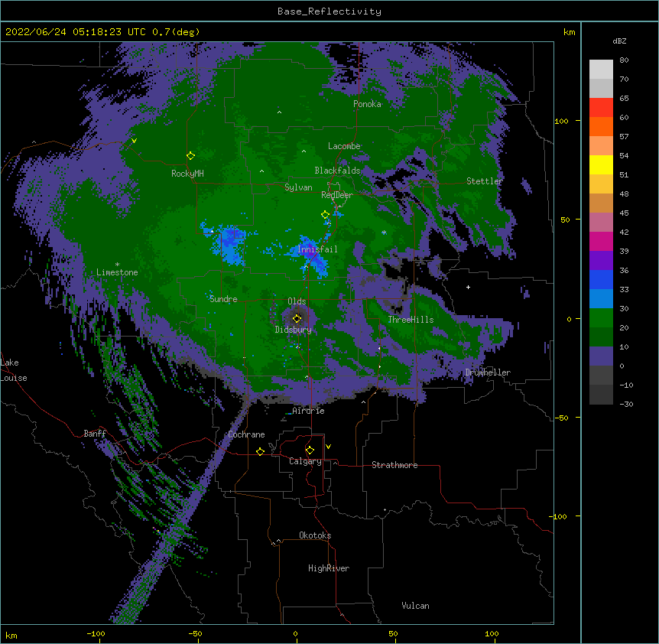Screen dimensions: 659x644
Task: Click the Cochrane city label
Action: pos(246,434)
